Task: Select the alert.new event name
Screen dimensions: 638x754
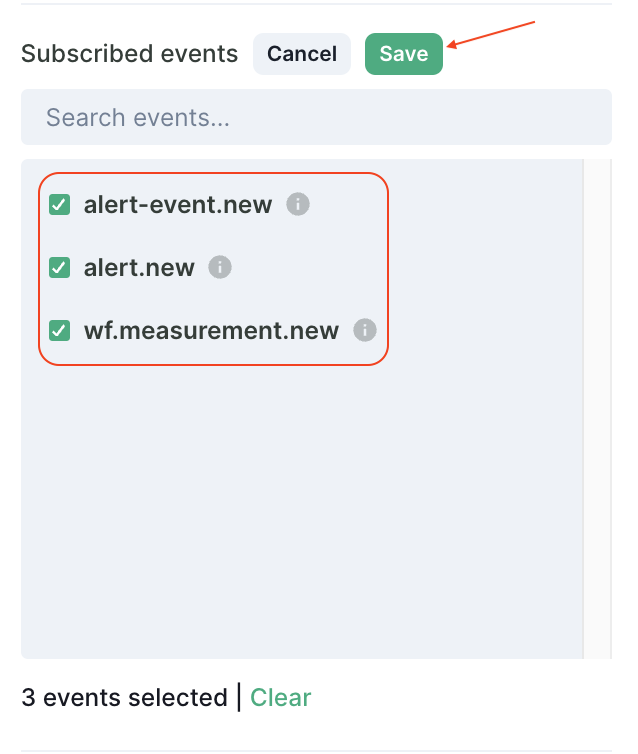Action: point(139,268)
